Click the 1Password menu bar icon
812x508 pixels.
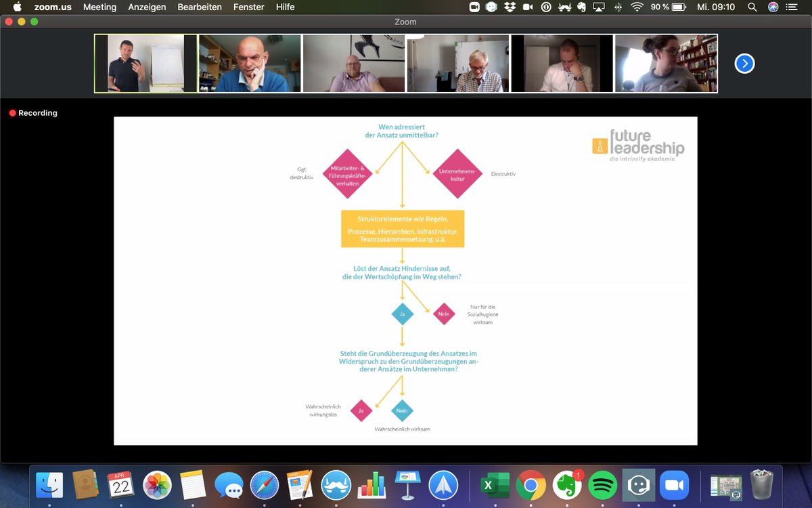545,7
